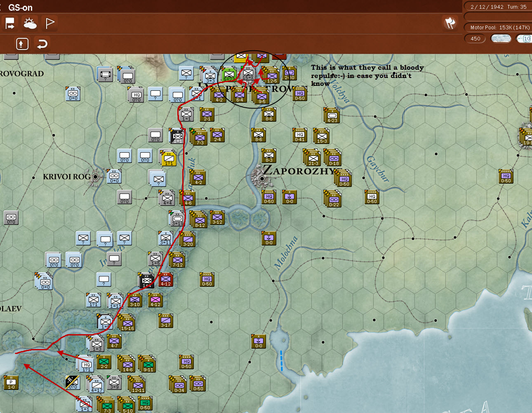Select the 4-7 infantry counter

[x=114, y=341]
